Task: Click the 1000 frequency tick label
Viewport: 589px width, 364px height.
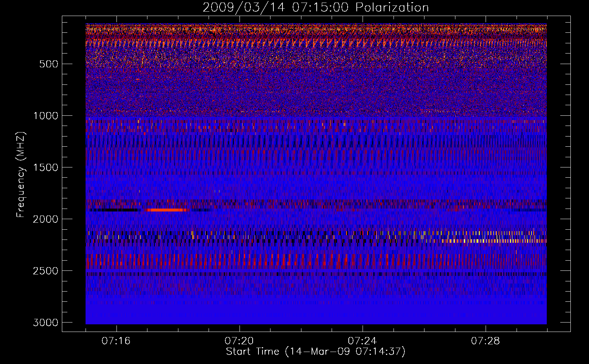Action: click(46, 116)
